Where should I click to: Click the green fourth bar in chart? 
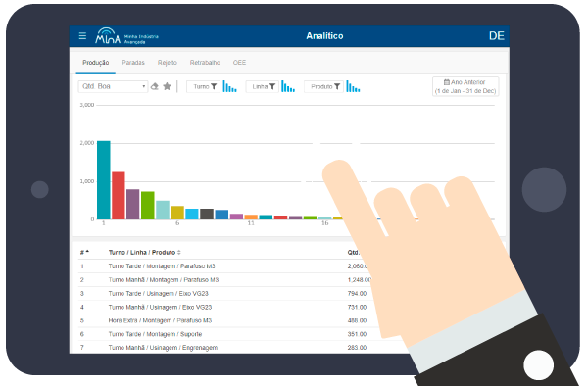[148, 206]
